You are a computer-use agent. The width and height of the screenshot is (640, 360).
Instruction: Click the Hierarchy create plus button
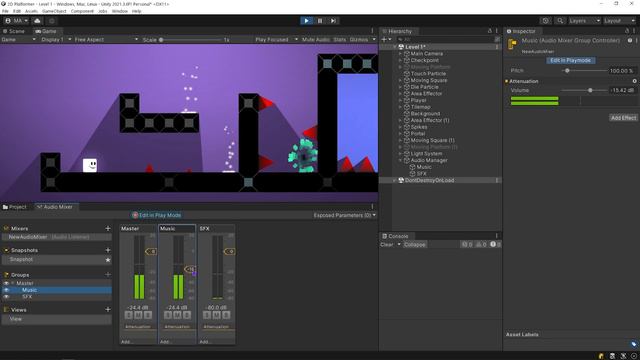pyautogui.click(x=384, y=40)
